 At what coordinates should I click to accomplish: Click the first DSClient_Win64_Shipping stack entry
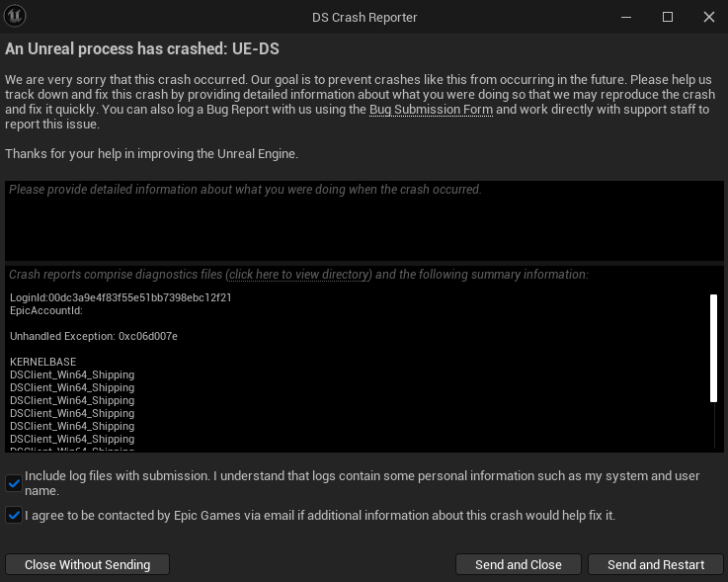[72, 374]
